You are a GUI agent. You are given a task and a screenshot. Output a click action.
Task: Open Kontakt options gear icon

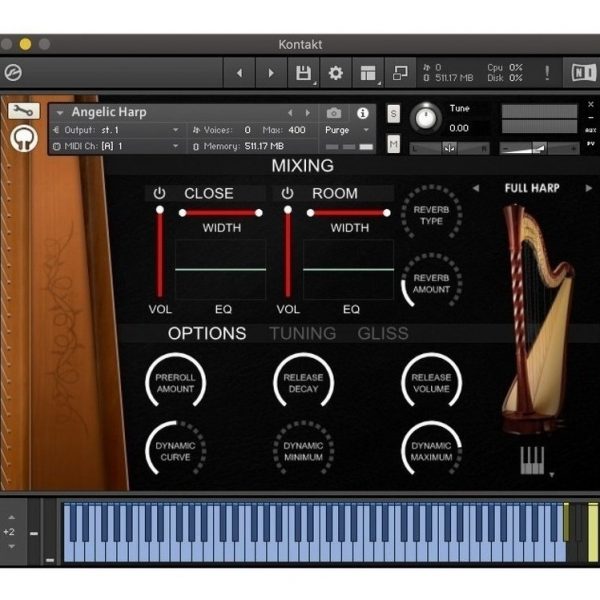(x=336, y=73)
